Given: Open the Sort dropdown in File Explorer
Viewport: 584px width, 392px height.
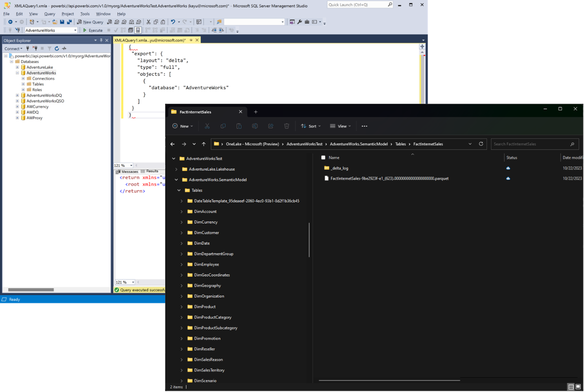Looking at the screenshot, I should pyautogui.click(x=310, y=126).
